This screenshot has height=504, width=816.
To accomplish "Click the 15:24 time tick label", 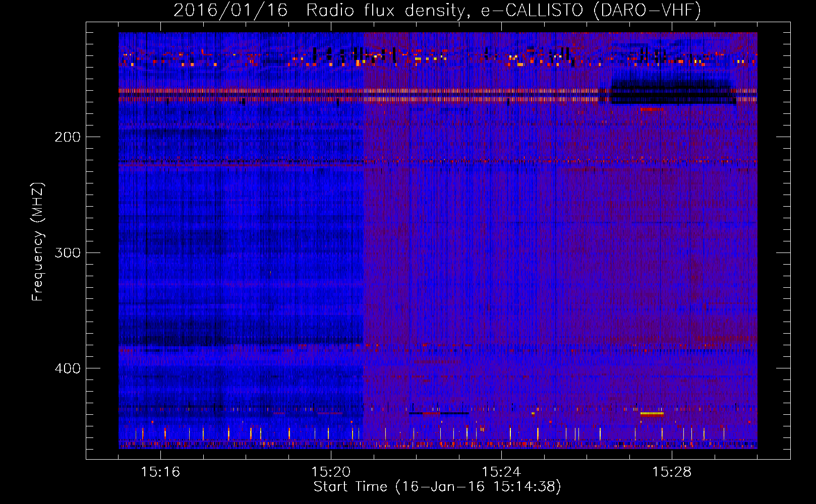I will tap(501, 472).
